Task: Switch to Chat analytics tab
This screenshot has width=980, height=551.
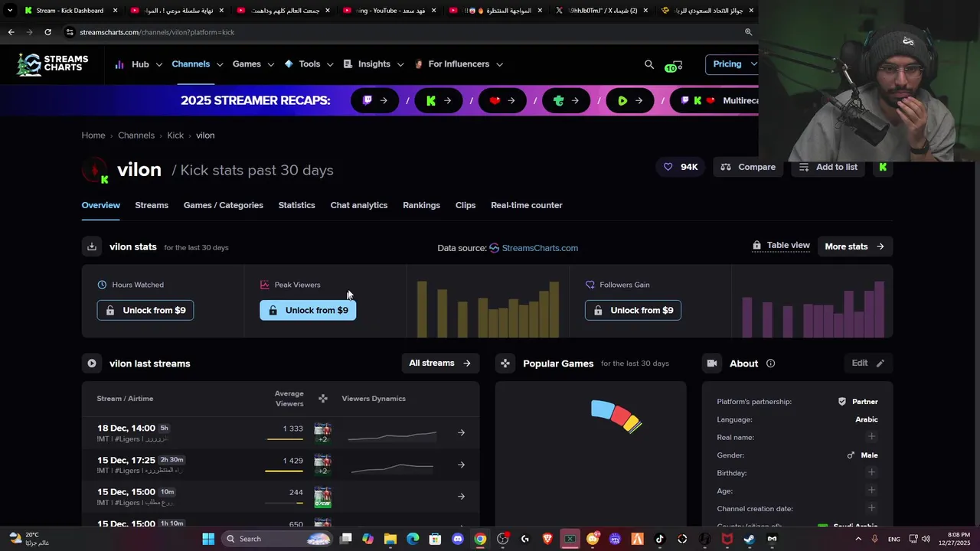Action: [359, 205]
